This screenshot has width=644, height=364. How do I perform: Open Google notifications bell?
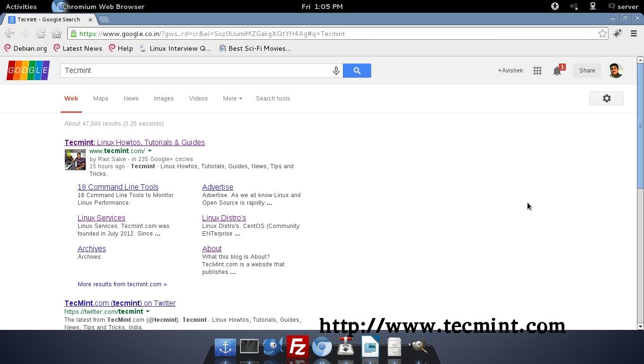[557, 71]
